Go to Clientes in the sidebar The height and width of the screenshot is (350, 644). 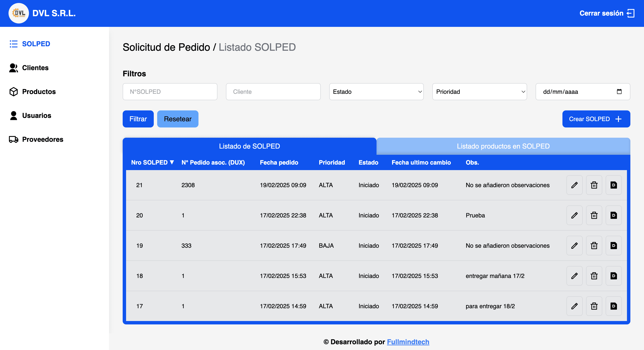click(35, 68)
